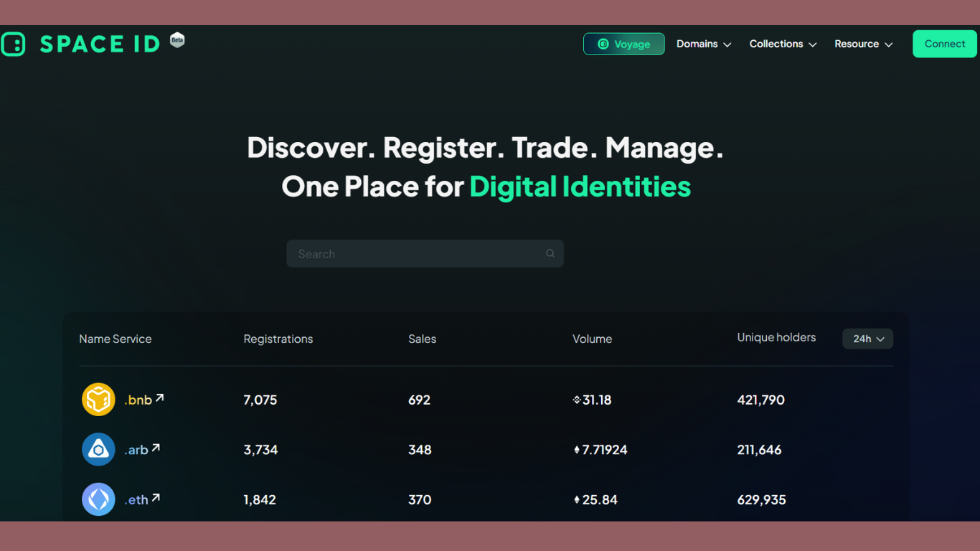Click the .eth diamond logo icon

pyautogui.click(x=98, y=499)
